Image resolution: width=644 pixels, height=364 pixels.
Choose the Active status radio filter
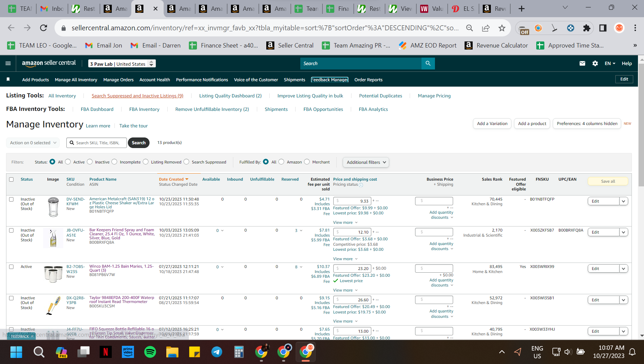(68, 162)
